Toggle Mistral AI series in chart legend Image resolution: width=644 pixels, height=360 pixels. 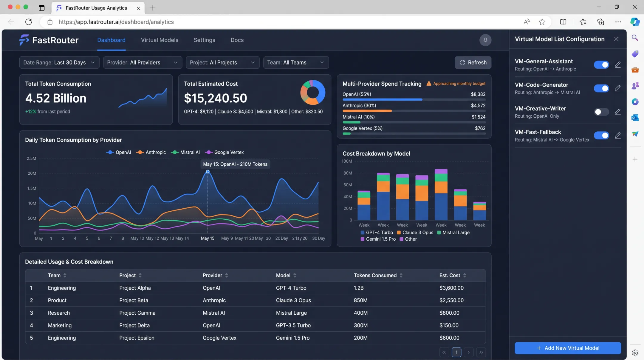[185, 152]
